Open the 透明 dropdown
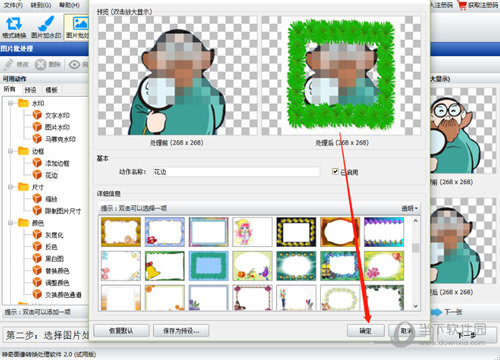Viewport: 500px width, 360px height. click(x=410, y=208)
